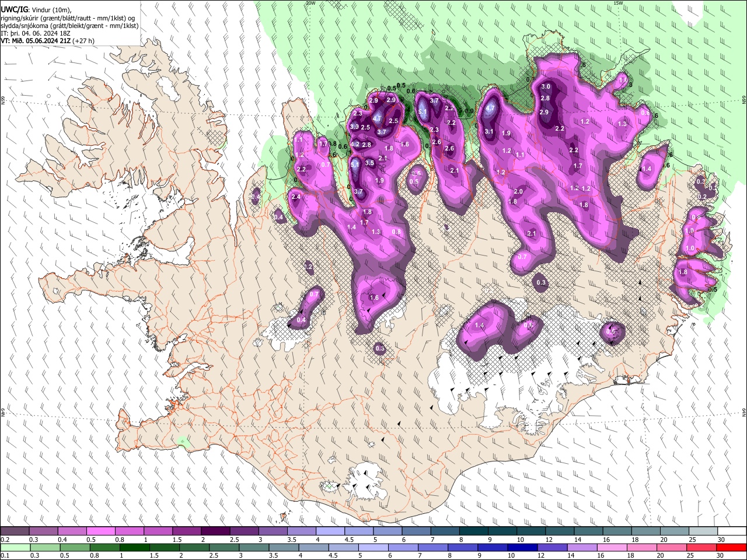Screen dimensions: 747x560
Task: Click top legend lavender swatch between 4 and 4.5
Action: (x=330, y=531)
